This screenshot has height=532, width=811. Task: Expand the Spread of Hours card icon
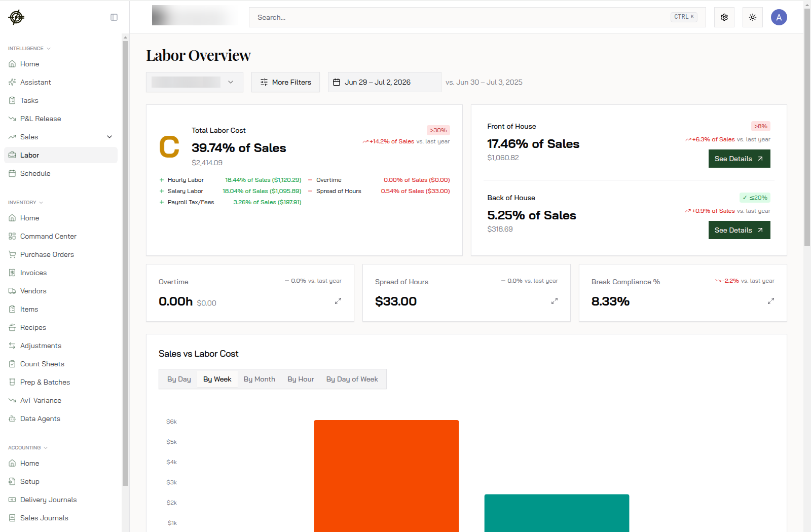point(555,301)
